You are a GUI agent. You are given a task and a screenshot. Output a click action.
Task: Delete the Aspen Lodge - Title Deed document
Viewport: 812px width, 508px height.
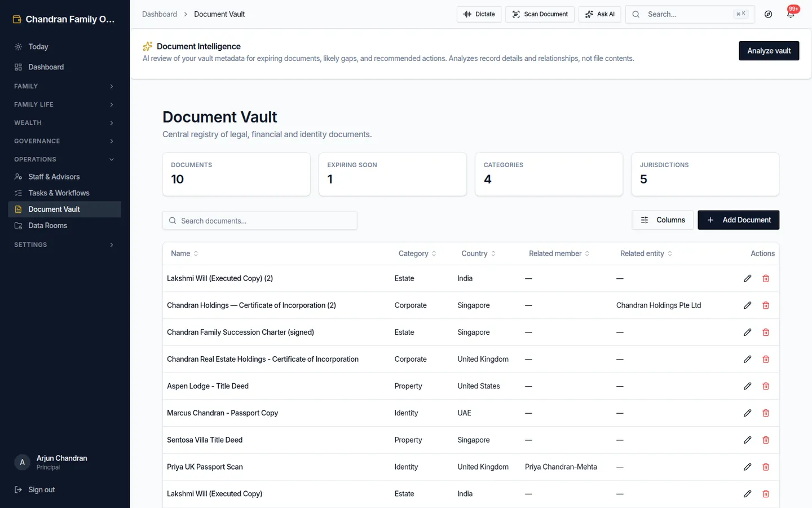[766, 386]
